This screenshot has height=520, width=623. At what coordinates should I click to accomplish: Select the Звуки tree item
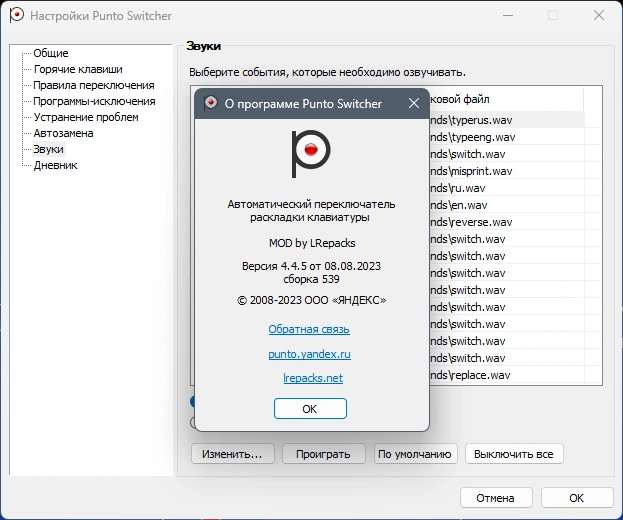tap(48, 149)
